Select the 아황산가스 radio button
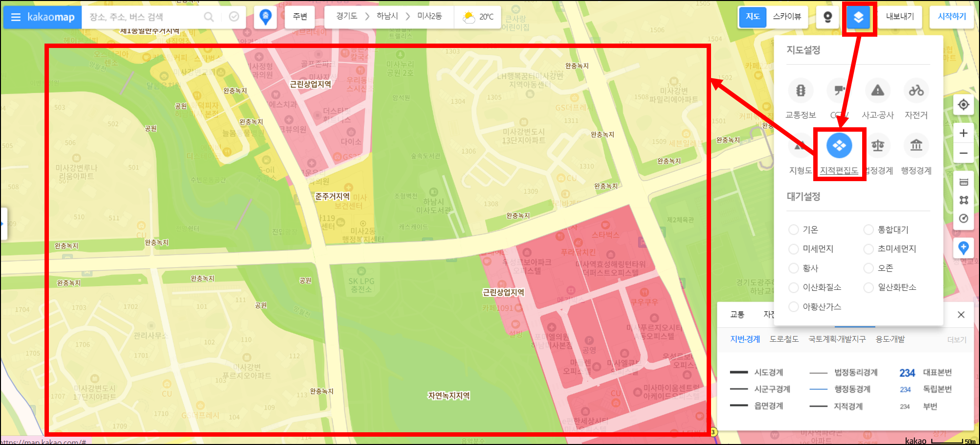 tap(794, 306)
